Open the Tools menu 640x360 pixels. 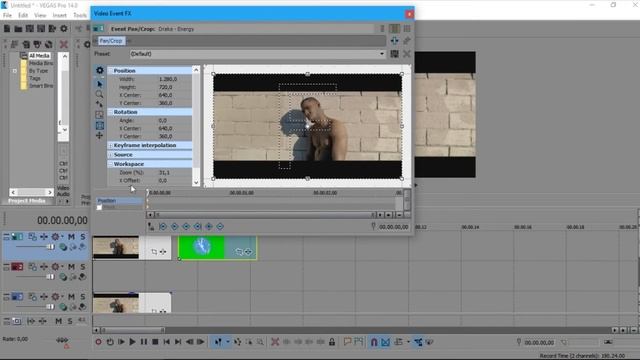point(80,15)
